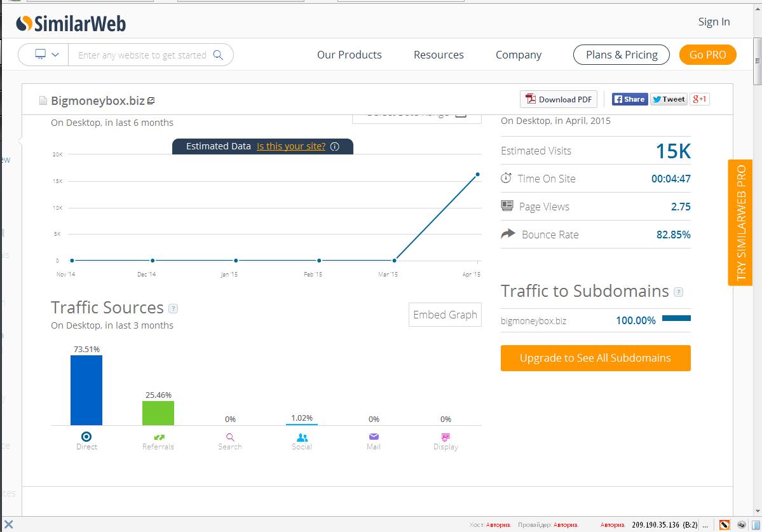Viewport: 762px width, 532px height.
Task: Click the Estimated Data info icon
Action: click(335, 146)
